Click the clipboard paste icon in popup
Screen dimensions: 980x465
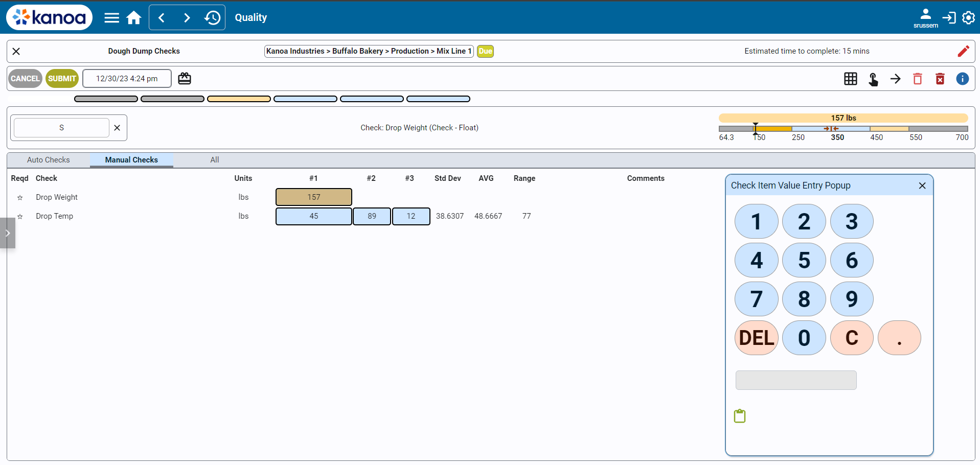tap(740, 416)
